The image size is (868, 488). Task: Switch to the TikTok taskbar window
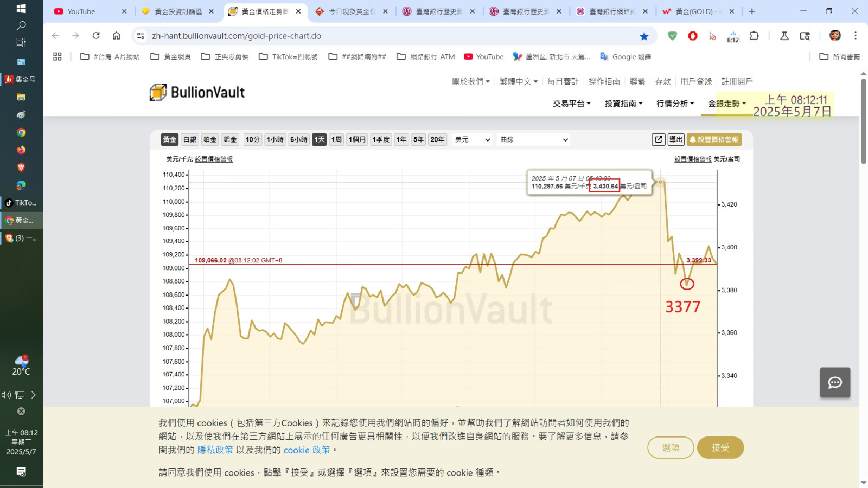tap(21, 203)
